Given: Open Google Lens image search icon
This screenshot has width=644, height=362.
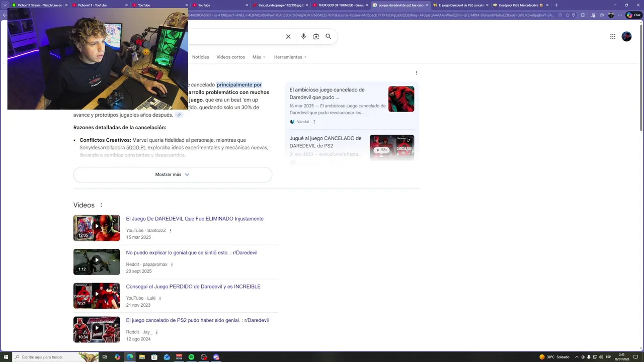Looking at the screenshot, I should (x=316, y=36).
